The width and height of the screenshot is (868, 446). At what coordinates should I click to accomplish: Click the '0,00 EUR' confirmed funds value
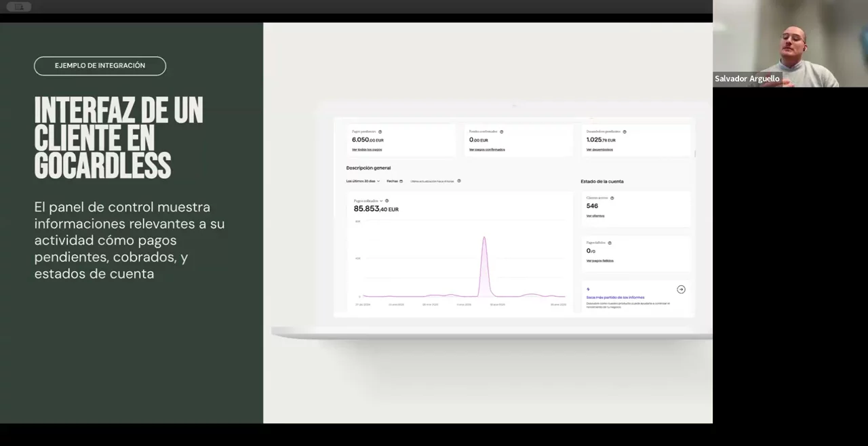click(478, 140)
